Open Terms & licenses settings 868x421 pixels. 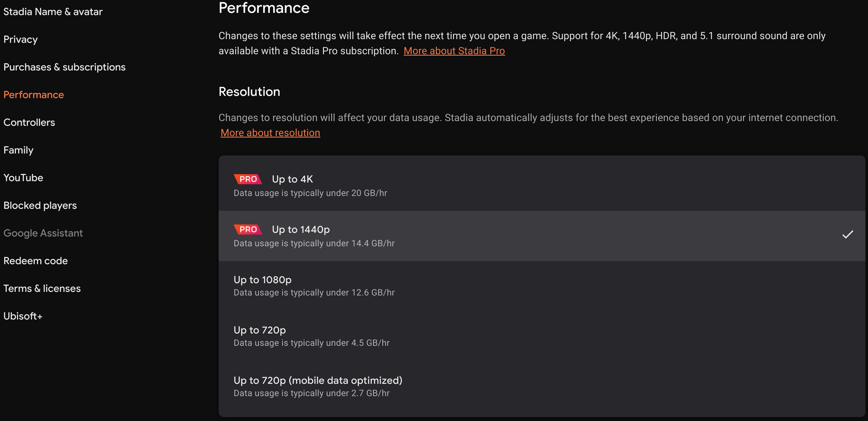(x=42, y=288)
